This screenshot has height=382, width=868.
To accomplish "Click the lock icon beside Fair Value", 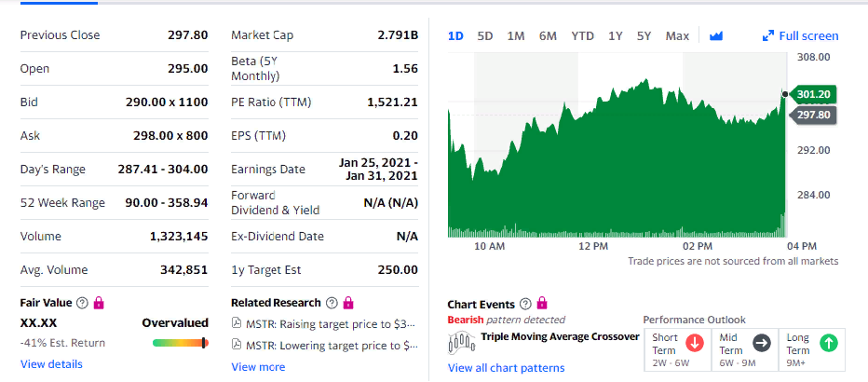I will (99, 303).
